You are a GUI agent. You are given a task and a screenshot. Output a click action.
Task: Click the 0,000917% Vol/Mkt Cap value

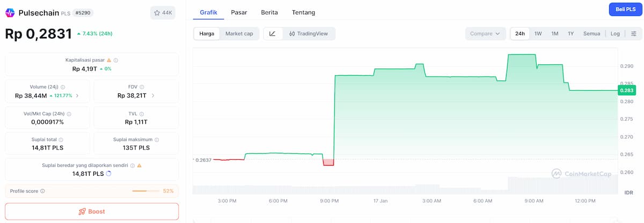48,122
